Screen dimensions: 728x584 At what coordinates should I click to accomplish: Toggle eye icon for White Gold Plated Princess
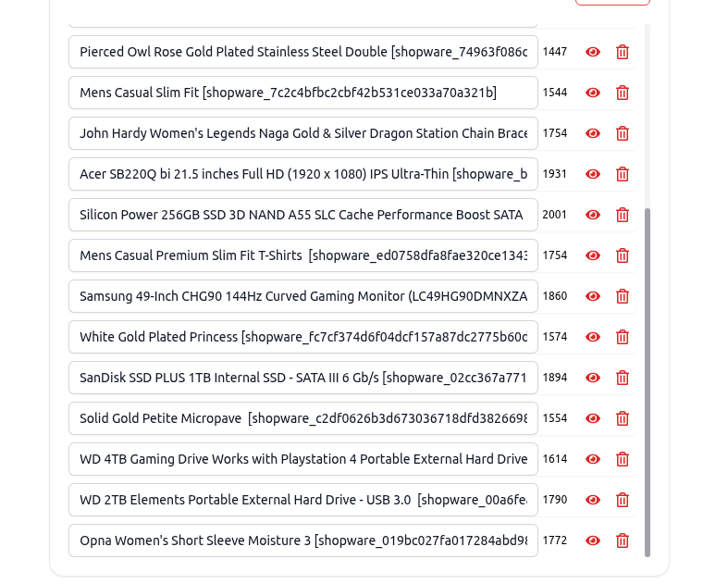click(593, 337)
